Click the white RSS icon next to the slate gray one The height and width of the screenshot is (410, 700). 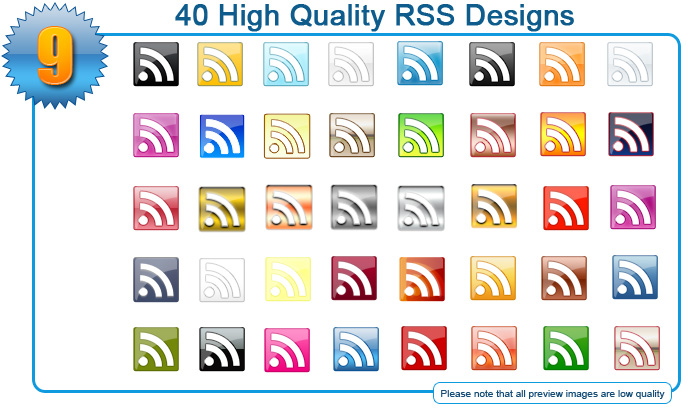click(x=222, y=280)
